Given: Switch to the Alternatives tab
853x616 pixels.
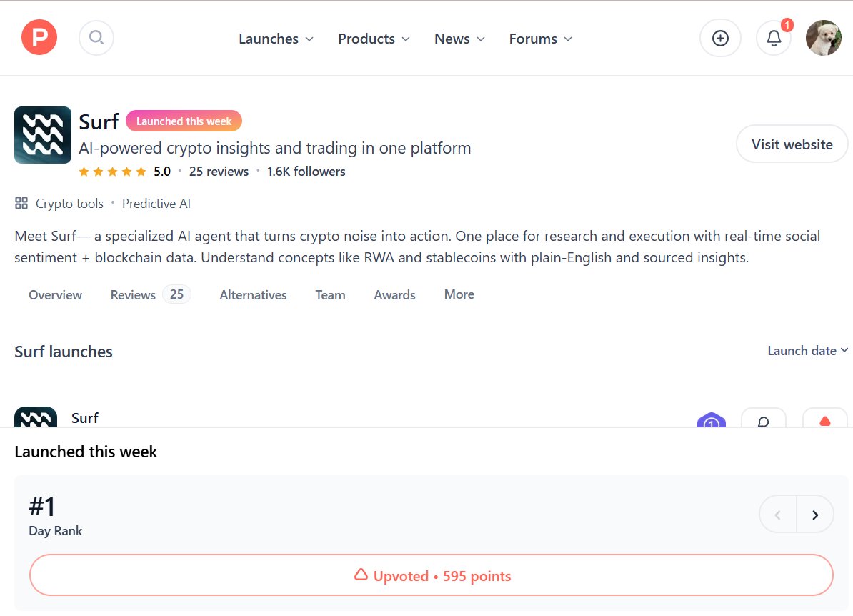Looking at the screenshot, I should point(253,295).
